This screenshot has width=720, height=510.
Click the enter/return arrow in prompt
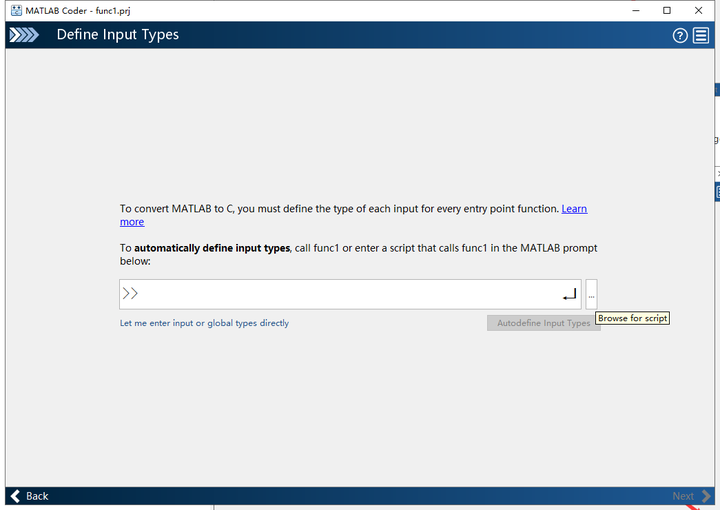pos(569,294)
